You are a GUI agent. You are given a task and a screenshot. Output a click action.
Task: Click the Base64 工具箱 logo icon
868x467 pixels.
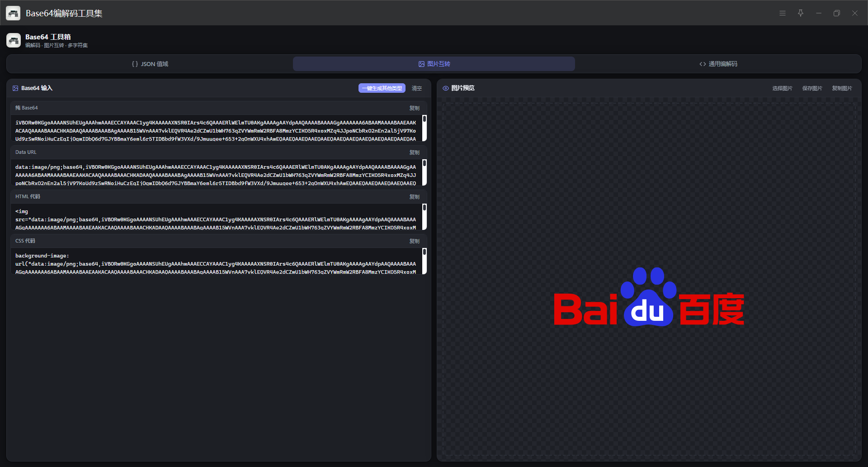pyautogui.click(x=14, y=40)
